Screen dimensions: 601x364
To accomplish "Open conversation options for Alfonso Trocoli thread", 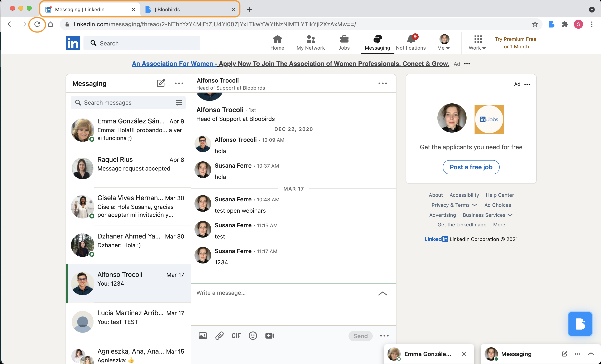I will (383, 83).
